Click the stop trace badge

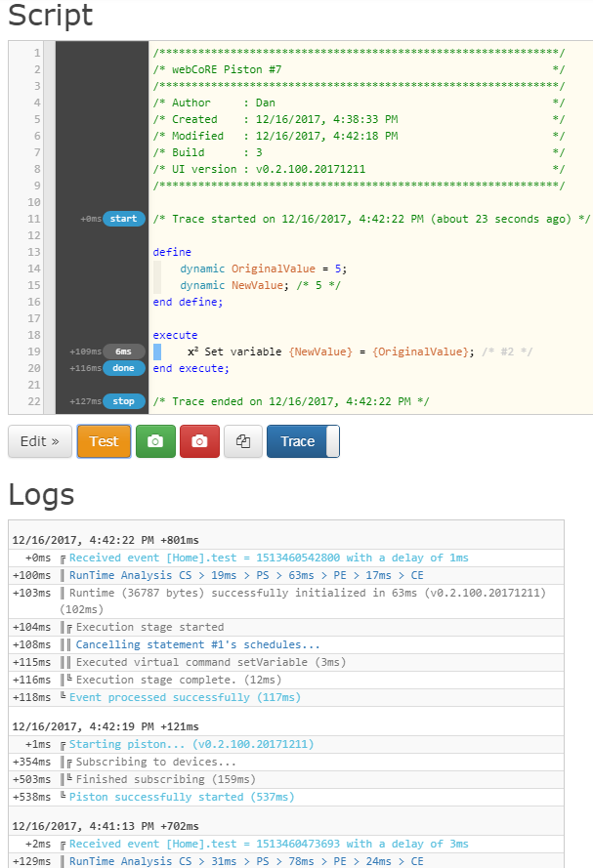coord(123,401)
